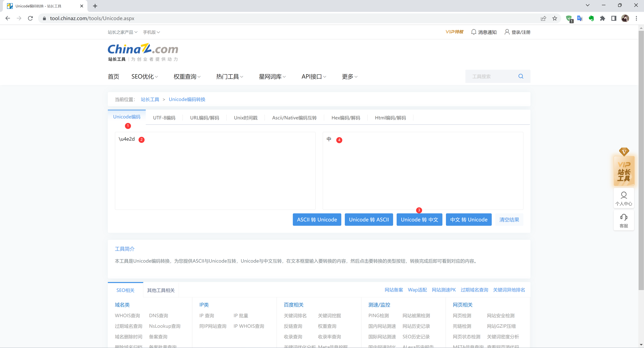Reload the page with refresh icon
This screenshot has width=644, height=348.
[x=30, y=18]
